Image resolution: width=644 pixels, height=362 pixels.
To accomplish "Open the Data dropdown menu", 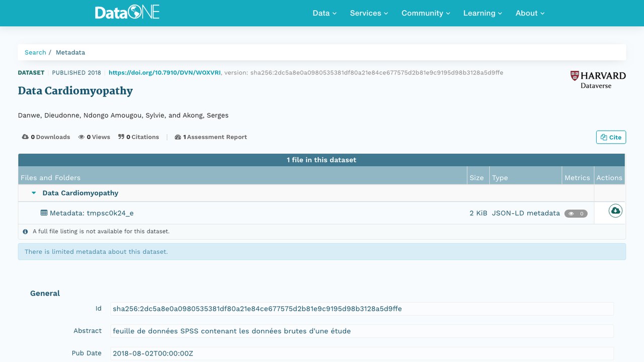I will click(325, 13).
